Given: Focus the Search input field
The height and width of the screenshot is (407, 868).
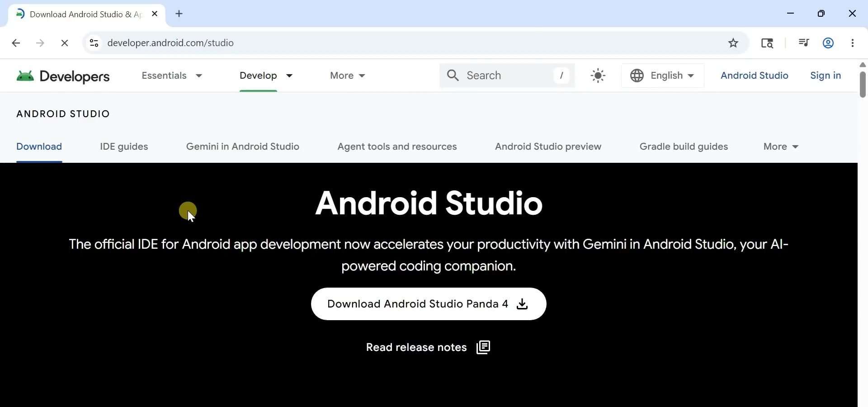Looking at the screenshot, I should click(507, 76).
